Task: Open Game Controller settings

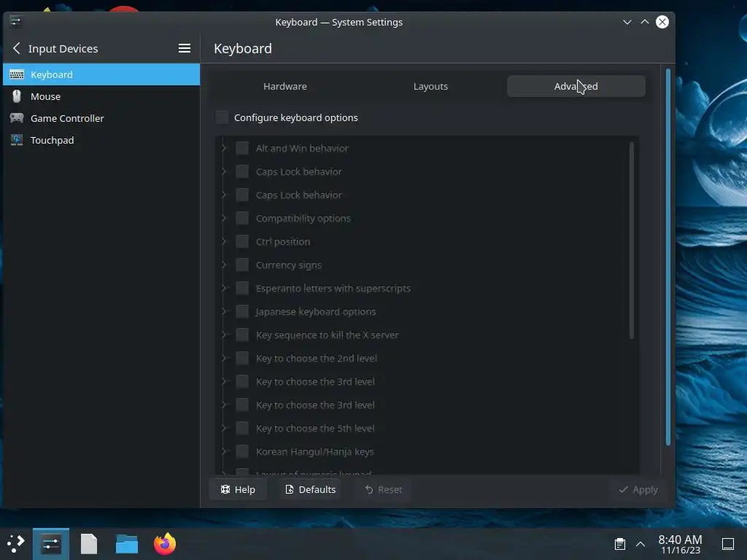Action: (101, 118)
